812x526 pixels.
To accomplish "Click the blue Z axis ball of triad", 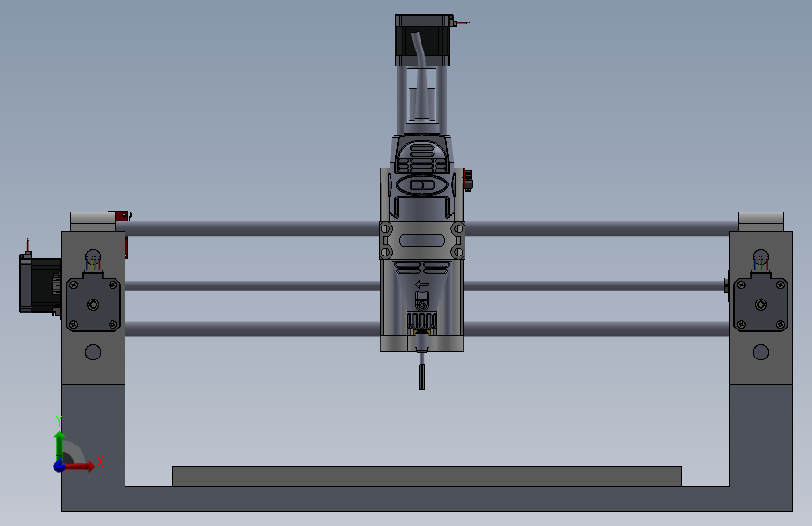I will point(60,466).
